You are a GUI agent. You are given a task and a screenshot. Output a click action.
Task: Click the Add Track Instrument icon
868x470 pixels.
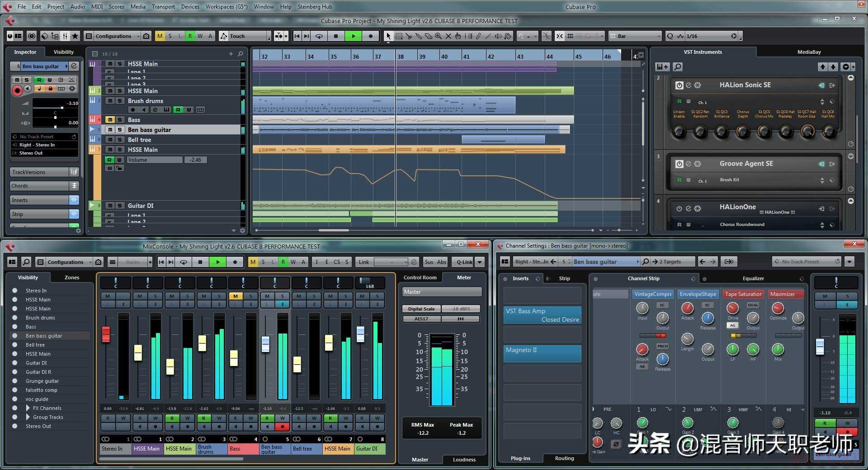tap(662, 67)
